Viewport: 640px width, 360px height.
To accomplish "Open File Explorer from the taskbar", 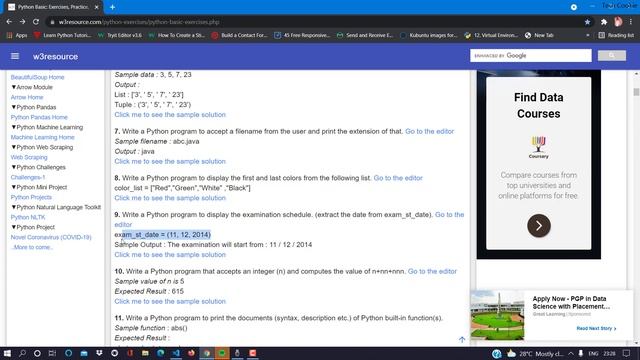I will [145, 353].
